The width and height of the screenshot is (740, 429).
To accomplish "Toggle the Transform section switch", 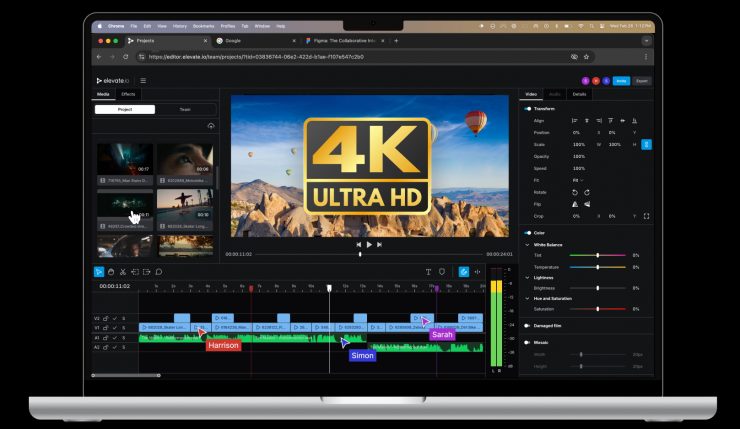I will coord(527,108).
